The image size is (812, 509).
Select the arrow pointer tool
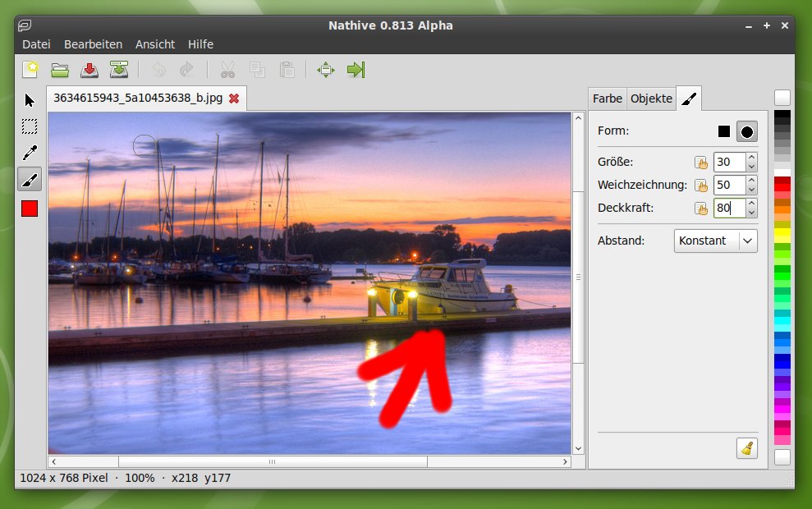pyautogui.click(x=30, y=100)
